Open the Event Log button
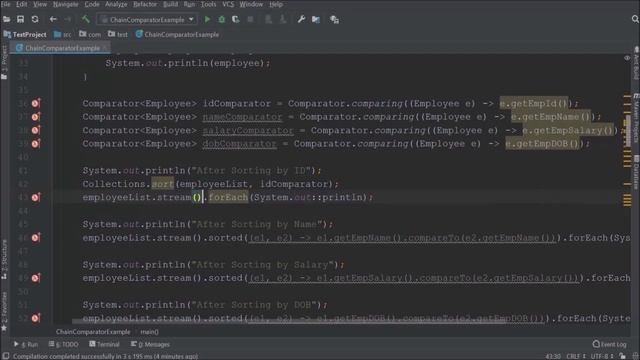The height and width of the screenshot is (360, 640). pyautogui.click(x=609, y=344)
